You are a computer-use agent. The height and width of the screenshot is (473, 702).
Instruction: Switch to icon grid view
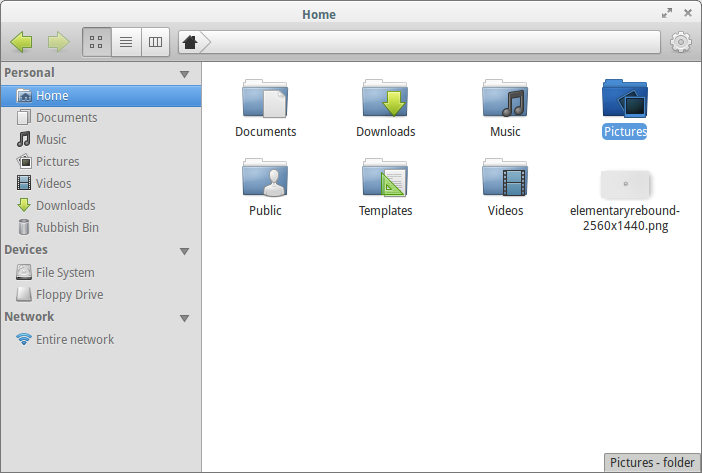pyautogui.click(x=97, y=42)
